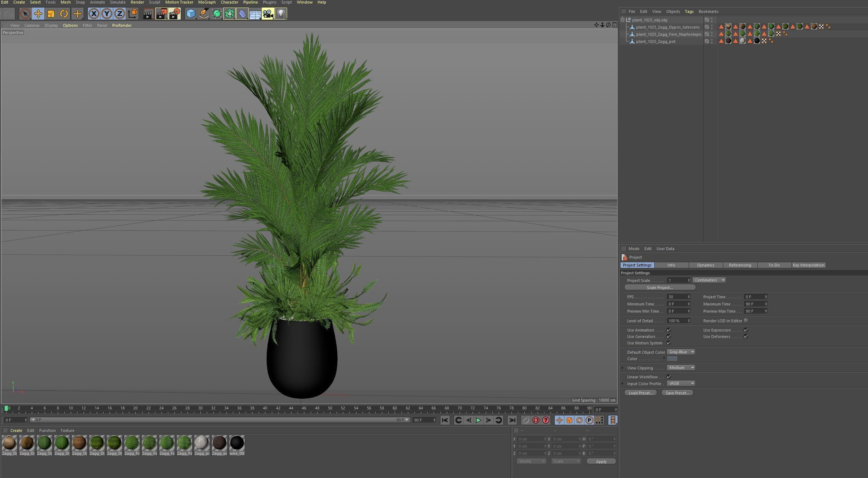The width and height of the screenshot is (868, 478).
Task: Activate the Scale tool in the top toolbar
Action: (x=51, y=14)
